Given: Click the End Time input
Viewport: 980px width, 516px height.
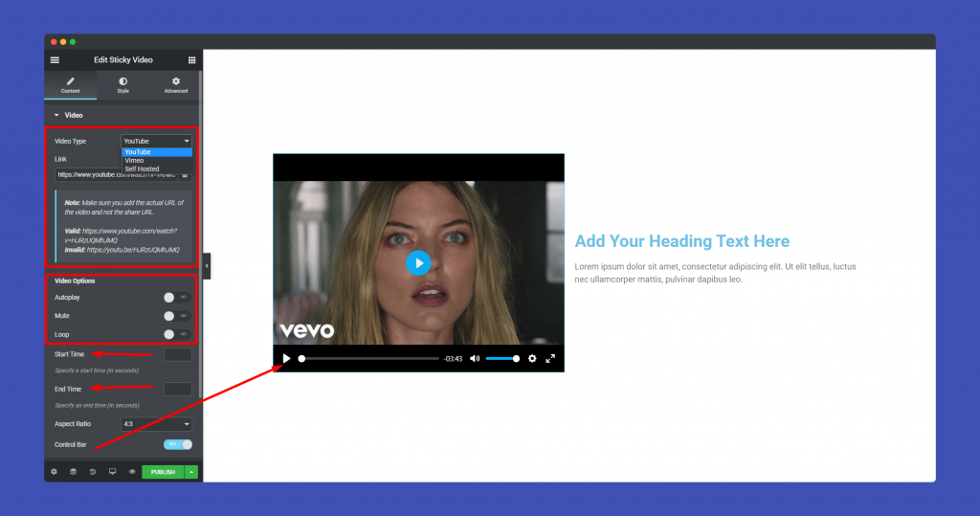Looking at the screenshot, I should pyautogui.click(x=177, y=389).
